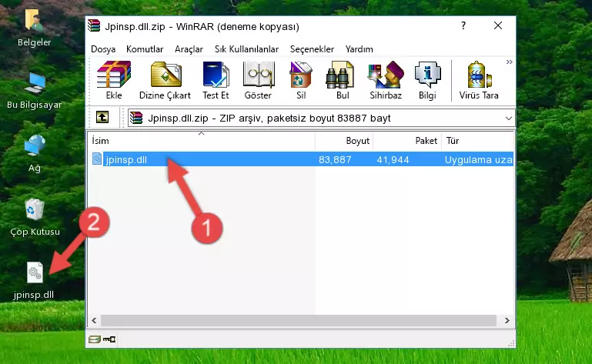Screen dimensions: 592x364
Task: Click the horizontal scrollbar track
Action: coord(298,320)
